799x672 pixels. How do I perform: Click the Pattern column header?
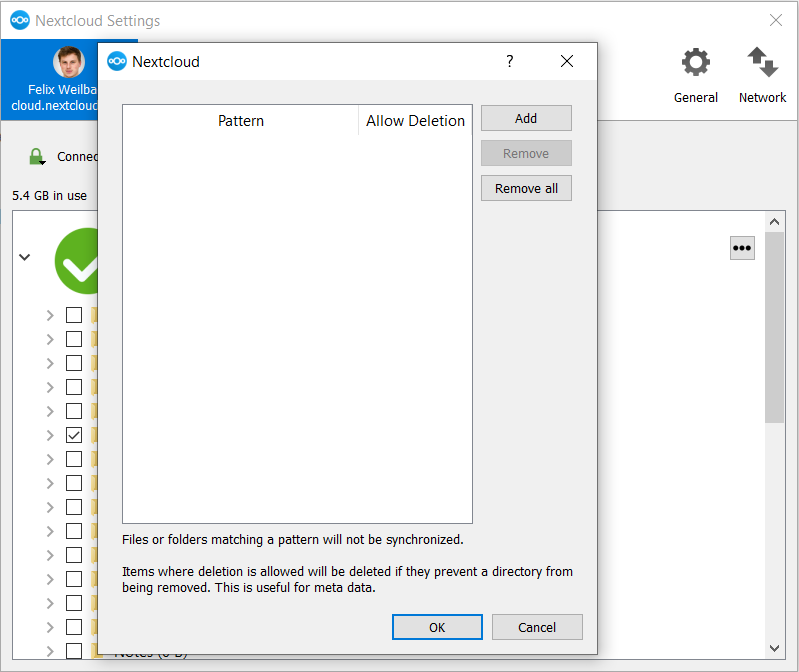[240, 121]
